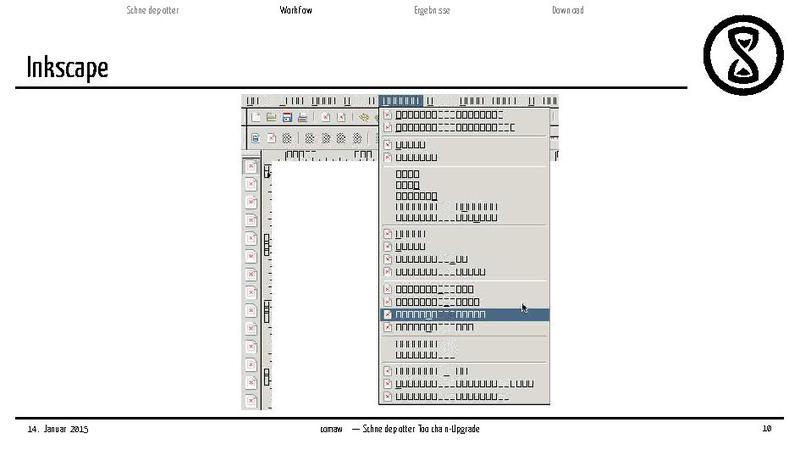
Task: Click the hourglass circle logo
Action: (x=743, y=55)
